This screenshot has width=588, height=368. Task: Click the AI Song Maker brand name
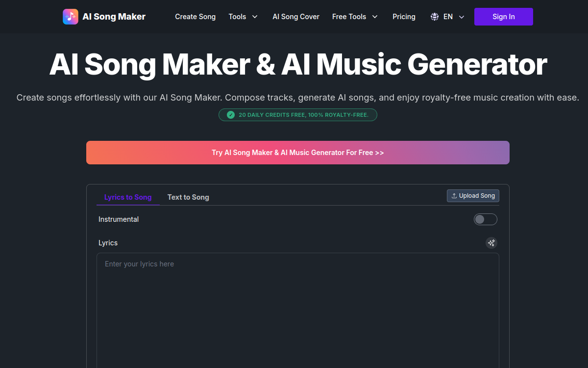[114, 17]
